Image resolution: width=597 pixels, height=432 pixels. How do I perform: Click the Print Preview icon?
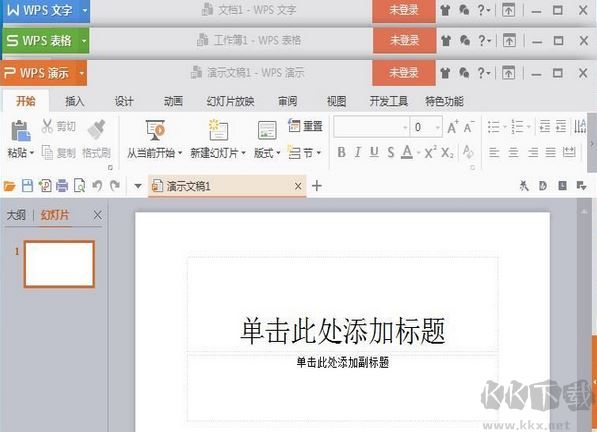pos(79,186)
